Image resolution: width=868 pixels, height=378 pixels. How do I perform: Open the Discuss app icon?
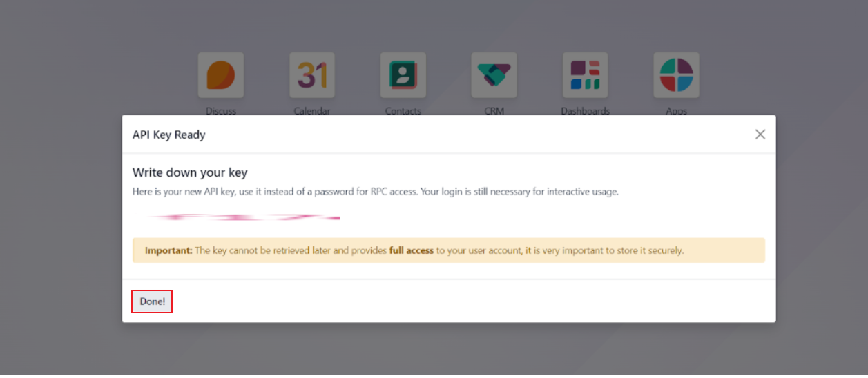pos(221,75)
